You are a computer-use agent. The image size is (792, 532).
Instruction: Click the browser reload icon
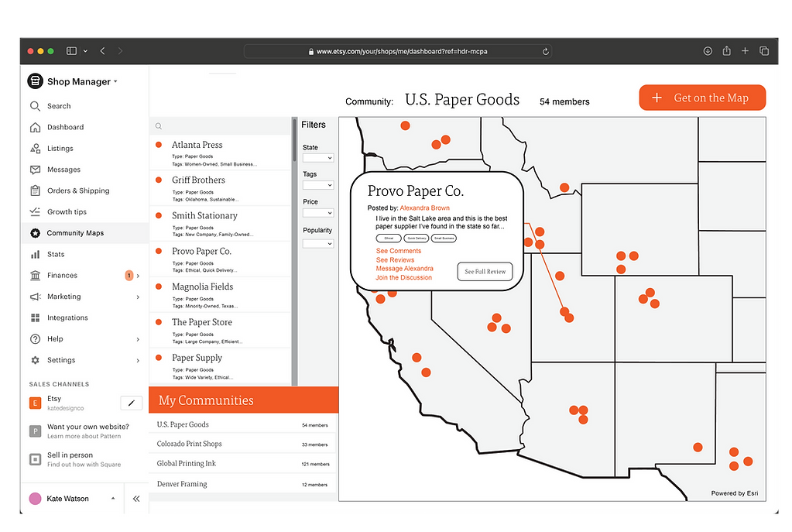click(546, 52)
